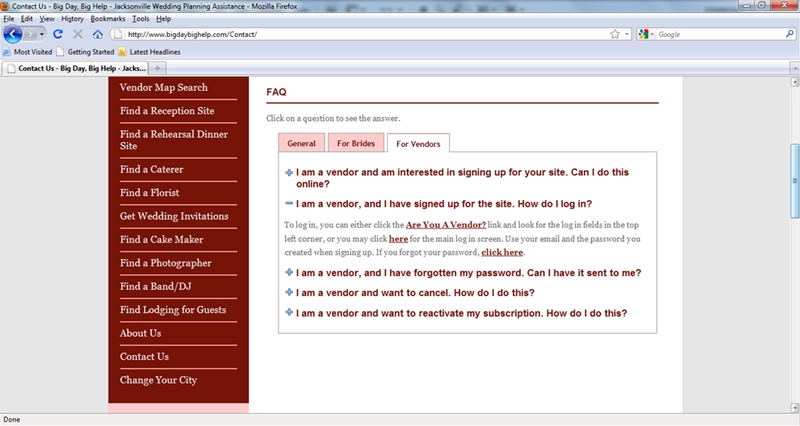Click the Google search input field

[x=719, y=34]
